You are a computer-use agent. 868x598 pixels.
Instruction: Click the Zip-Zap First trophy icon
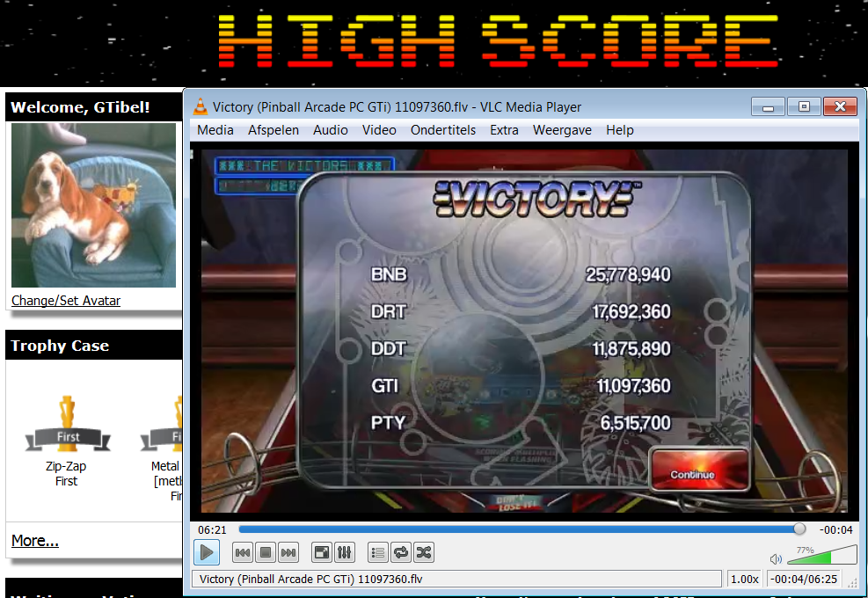point(68,424)
